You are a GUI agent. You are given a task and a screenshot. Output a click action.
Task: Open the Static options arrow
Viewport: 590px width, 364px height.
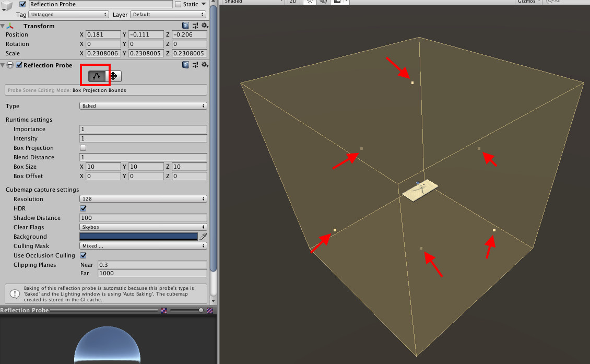[x=204, y=4]
